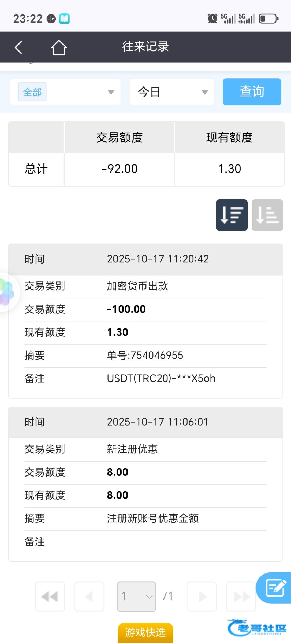Image resolution: width=291 pixels, height=644 pixels.
Task: Select descending sort order icon
Action: pyautogui.click(x=232, y=215)
